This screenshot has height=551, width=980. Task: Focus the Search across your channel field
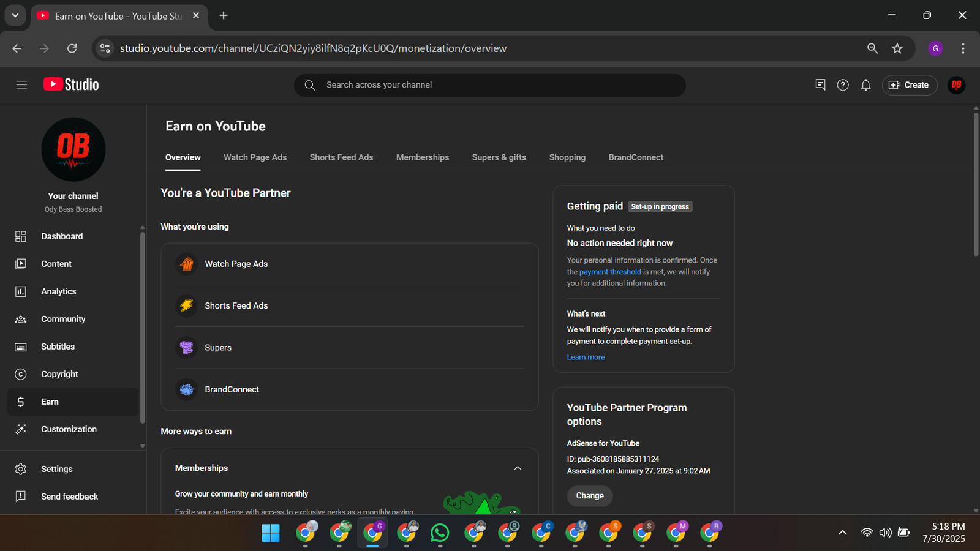click(x=490, y=85)
